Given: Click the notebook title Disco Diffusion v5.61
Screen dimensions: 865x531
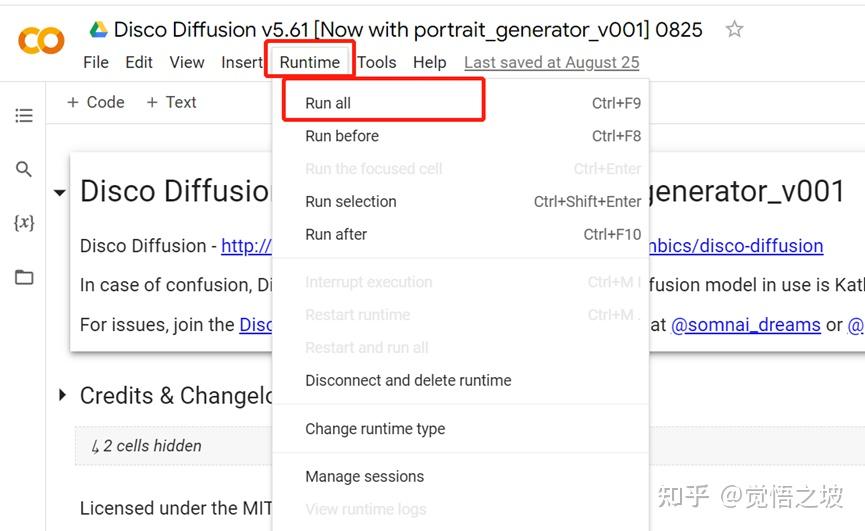Looking at the screenshot, I should pos(408,29).
